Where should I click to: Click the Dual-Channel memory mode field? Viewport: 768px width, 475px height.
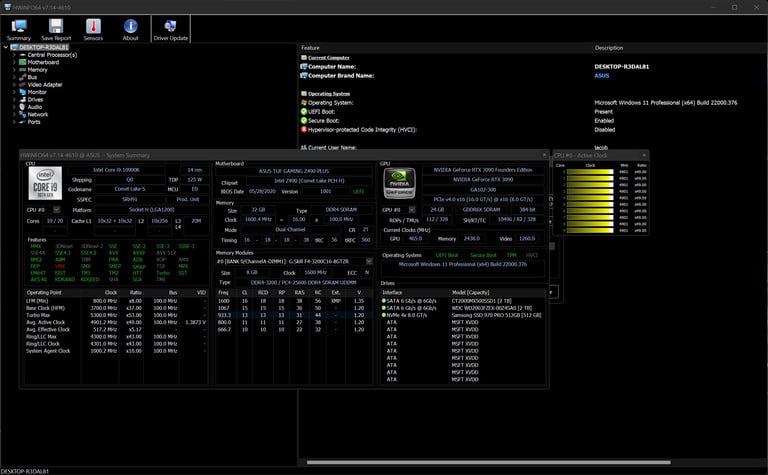point(290,230)
